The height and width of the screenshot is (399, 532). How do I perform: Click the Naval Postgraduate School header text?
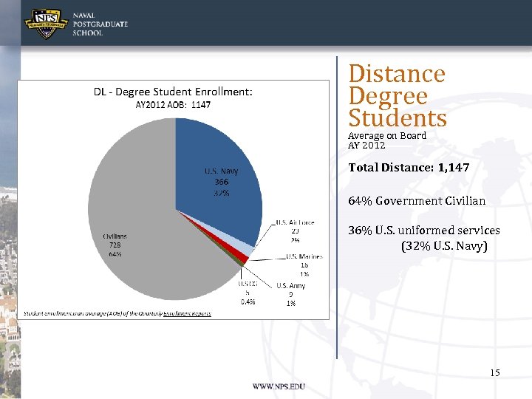(100, 24)
